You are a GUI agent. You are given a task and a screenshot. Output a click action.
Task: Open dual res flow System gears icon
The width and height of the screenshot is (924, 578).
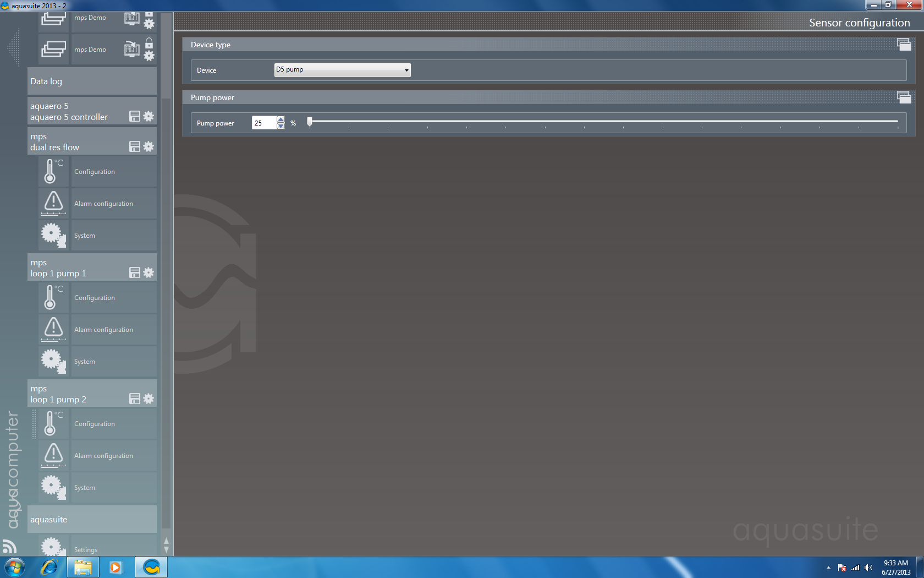coord(53,235)
